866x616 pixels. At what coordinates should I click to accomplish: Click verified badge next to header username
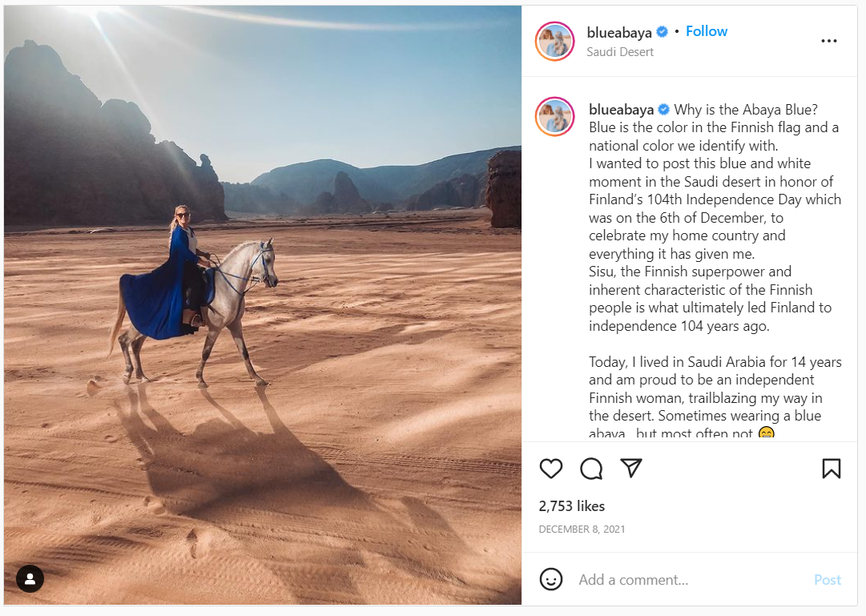click(662, 32)
